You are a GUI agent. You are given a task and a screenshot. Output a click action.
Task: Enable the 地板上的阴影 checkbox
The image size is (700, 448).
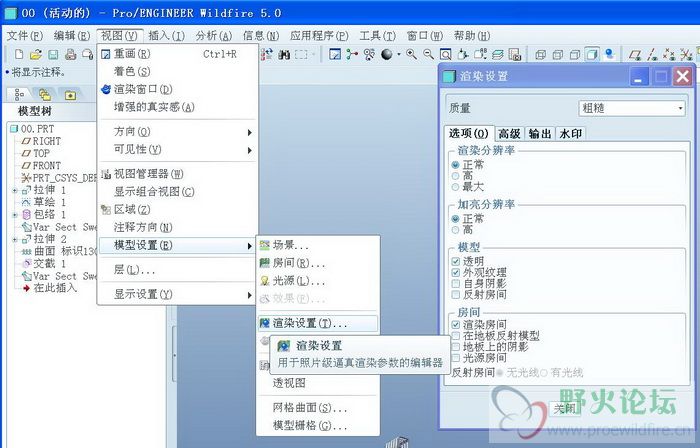click(455, 347)
